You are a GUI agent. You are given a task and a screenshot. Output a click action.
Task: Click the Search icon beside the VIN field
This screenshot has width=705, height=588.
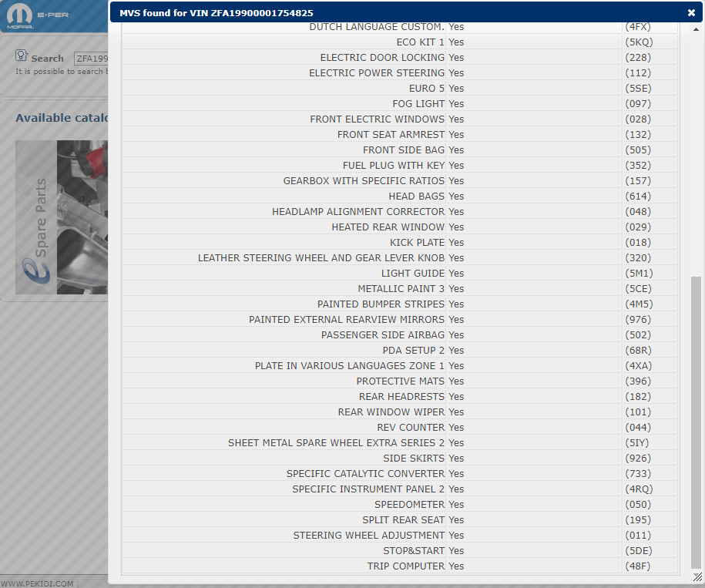click(22, 56)
